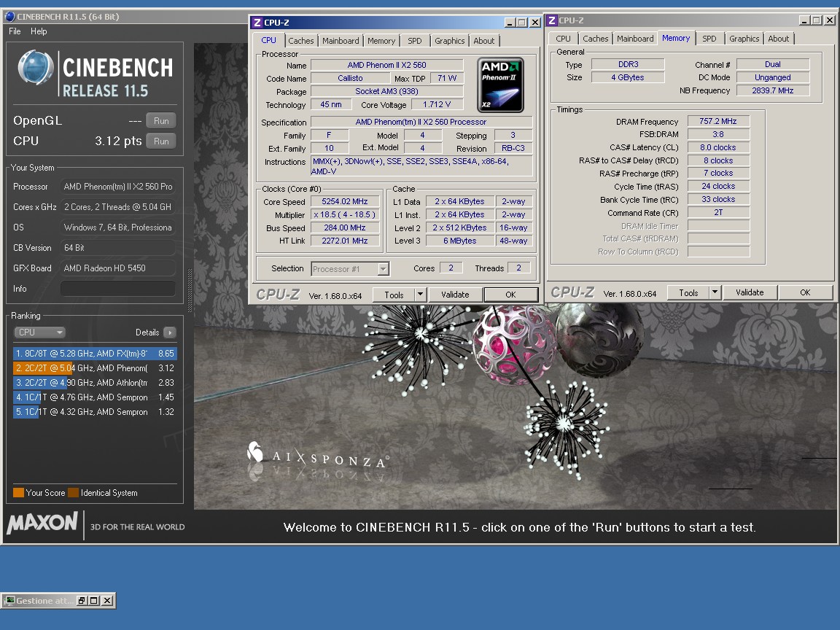The height and width of the screenshot is (630, 840).
Task: Switch to Graphics tab in right CPU-Z
Action: pyautogui.click(x=744, y=39)
